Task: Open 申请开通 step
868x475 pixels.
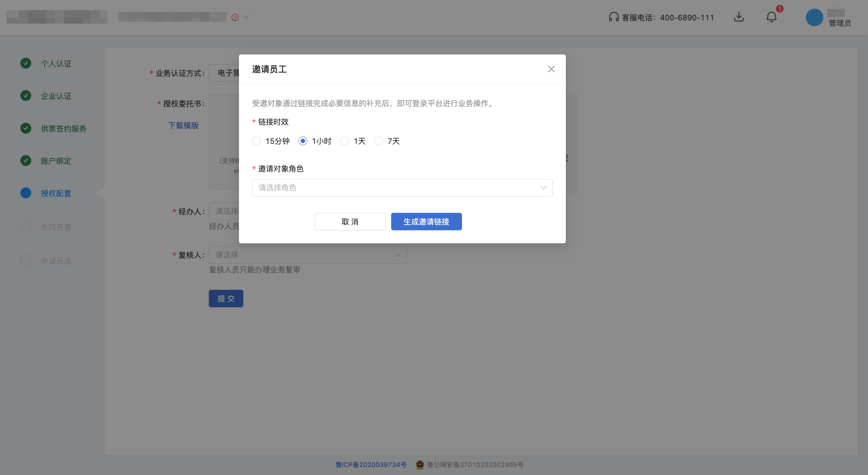Action: coord(56,261)
